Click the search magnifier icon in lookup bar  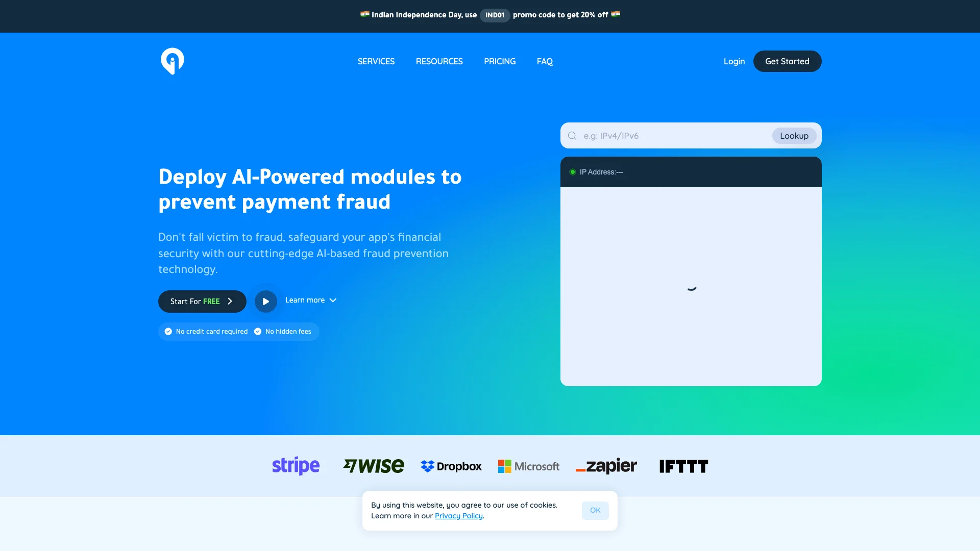pos(572,135)
